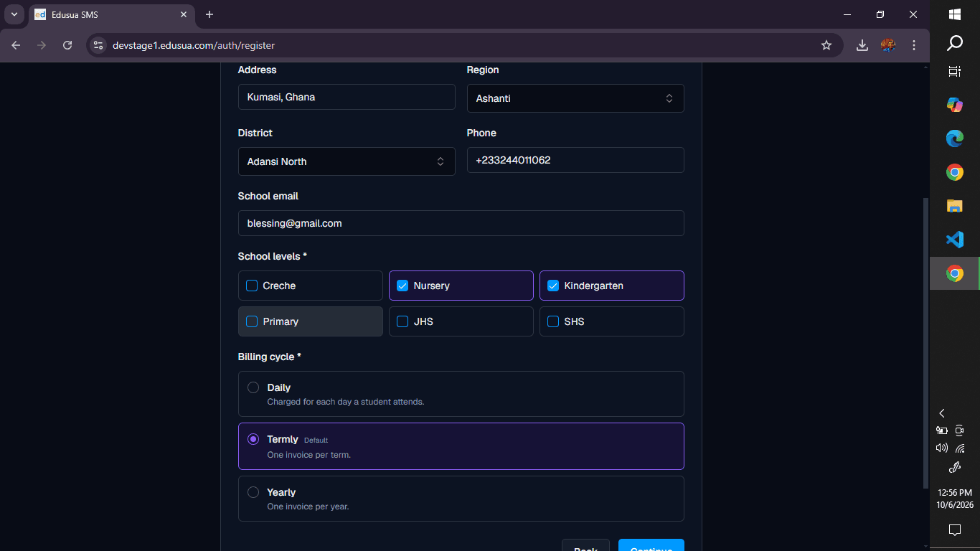Viewport: 980px width, 551px height.
Task: Open a new tab with the plus icon
Action: 209,14
